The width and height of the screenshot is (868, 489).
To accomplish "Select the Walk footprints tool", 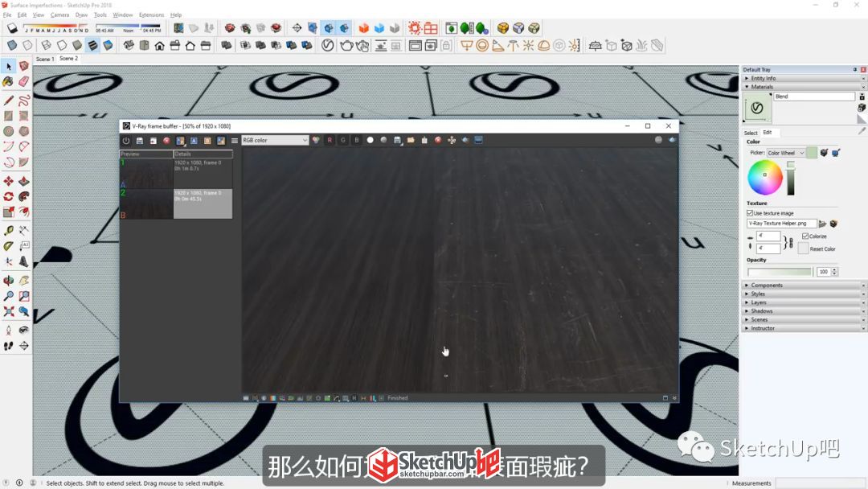I will tap(8, 346).
